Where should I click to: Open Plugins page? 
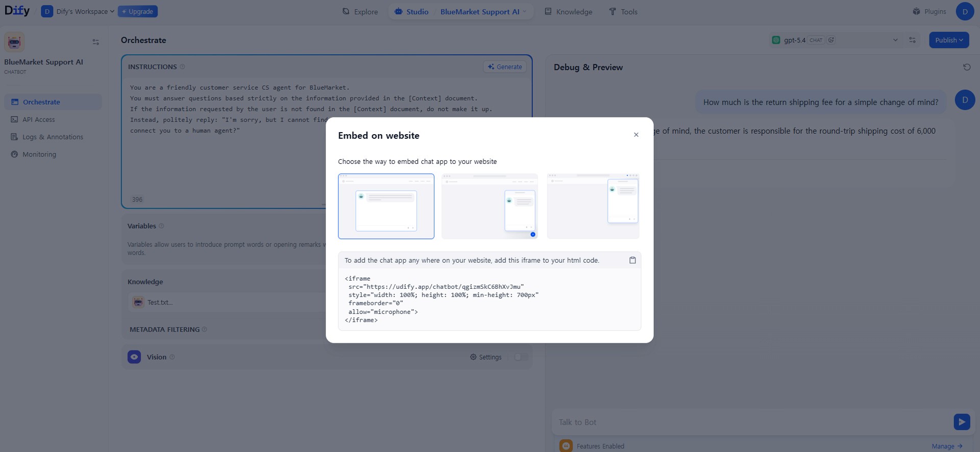click(x=929, y=11)
